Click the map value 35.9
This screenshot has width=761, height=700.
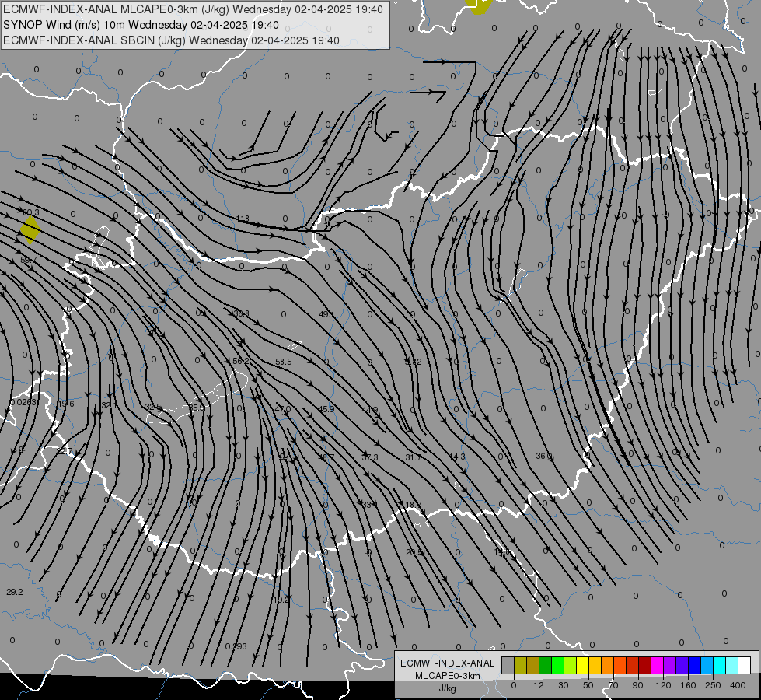coord(197,408)
